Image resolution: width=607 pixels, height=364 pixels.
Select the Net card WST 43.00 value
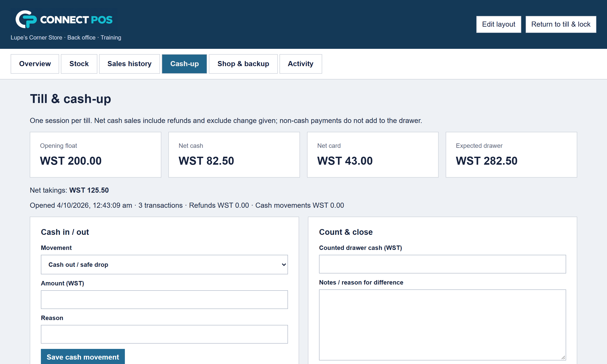[x=345, y=161]
